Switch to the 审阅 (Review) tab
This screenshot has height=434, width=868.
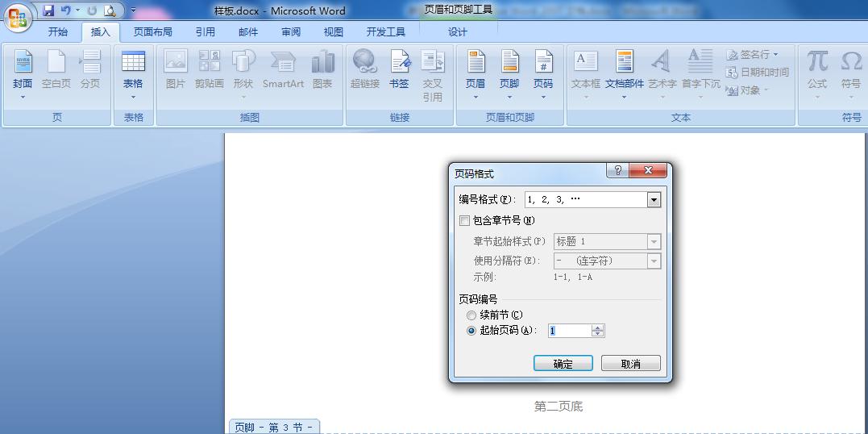(x=291, y=32)
